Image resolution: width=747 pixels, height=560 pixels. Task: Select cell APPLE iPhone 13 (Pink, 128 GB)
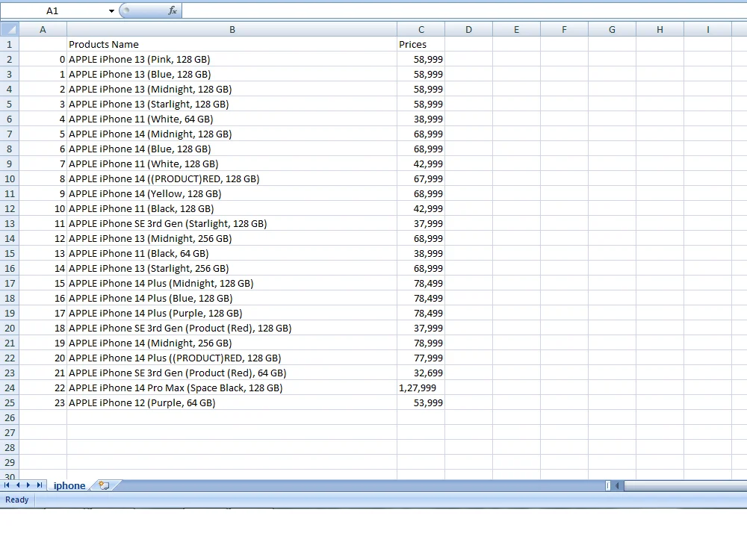(232, 59)
